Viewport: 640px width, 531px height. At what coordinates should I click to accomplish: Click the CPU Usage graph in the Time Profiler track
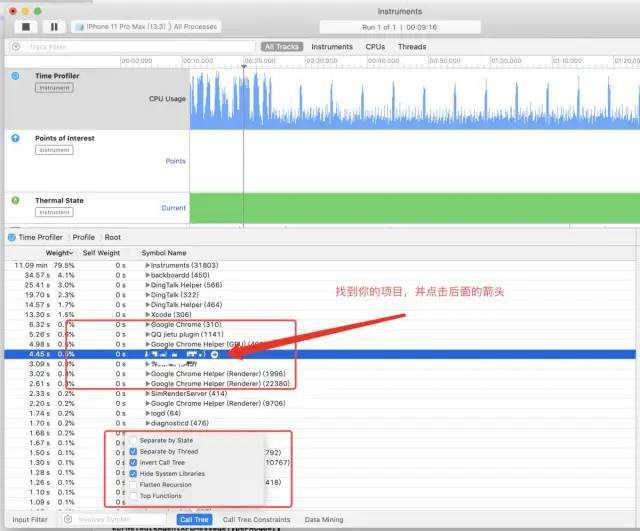coord(415,99)
